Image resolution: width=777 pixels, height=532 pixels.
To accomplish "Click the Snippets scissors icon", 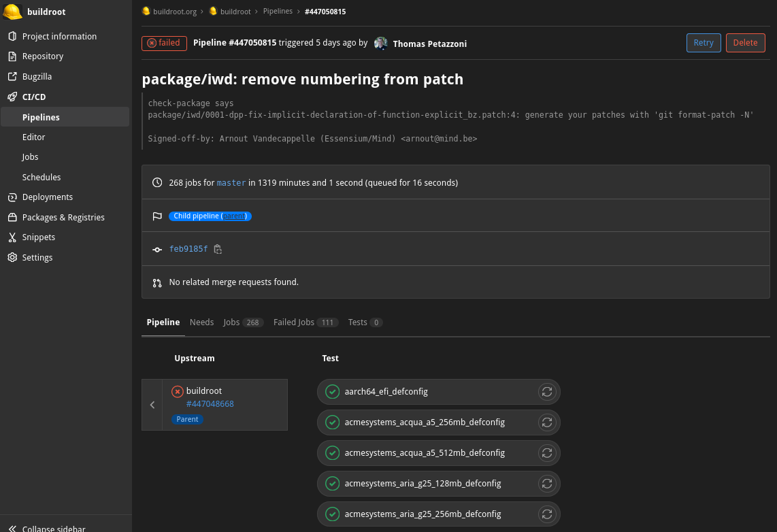I will pyautogui.click(x=12, y=237).
